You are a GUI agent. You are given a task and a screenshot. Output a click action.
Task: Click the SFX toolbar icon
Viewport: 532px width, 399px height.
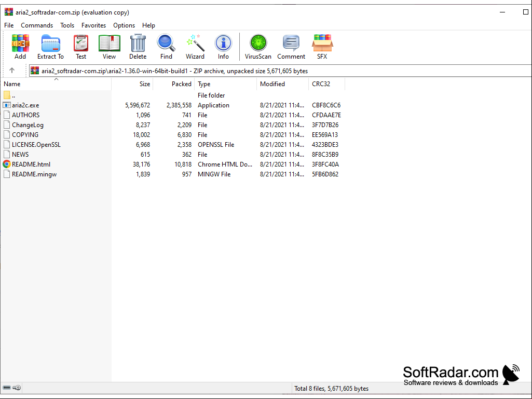322,44
